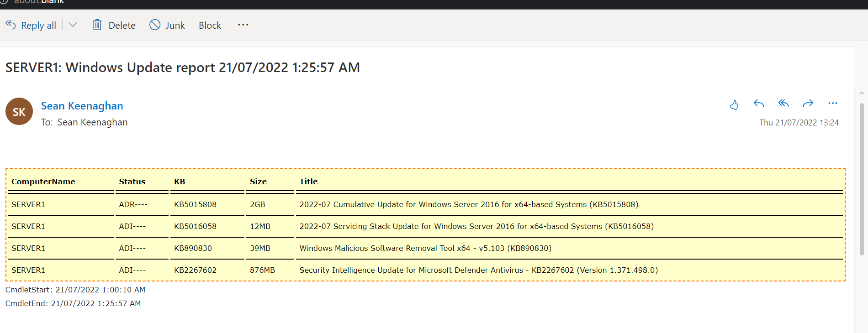Click the Reply all text label
868x333 pixels.
click(38, 26)
